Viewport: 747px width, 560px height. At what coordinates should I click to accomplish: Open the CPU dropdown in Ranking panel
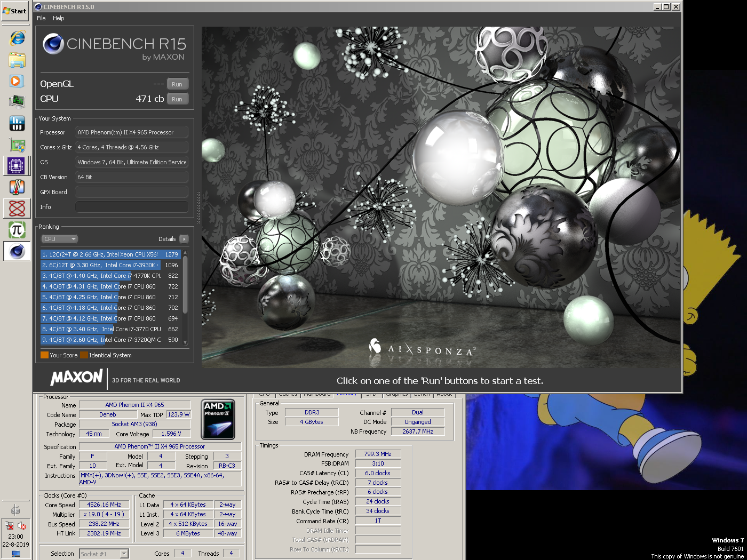click(x=59, y=239)
